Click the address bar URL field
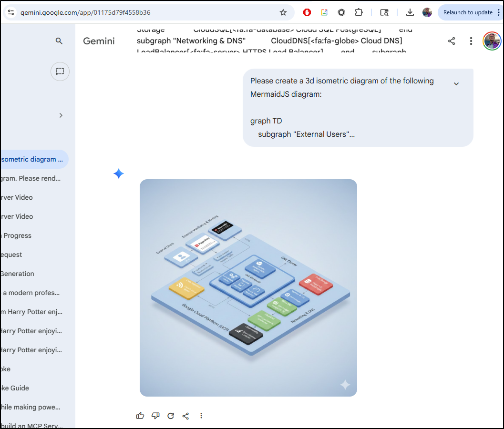This screenshot has height=429, width=504. pos(143,12)
